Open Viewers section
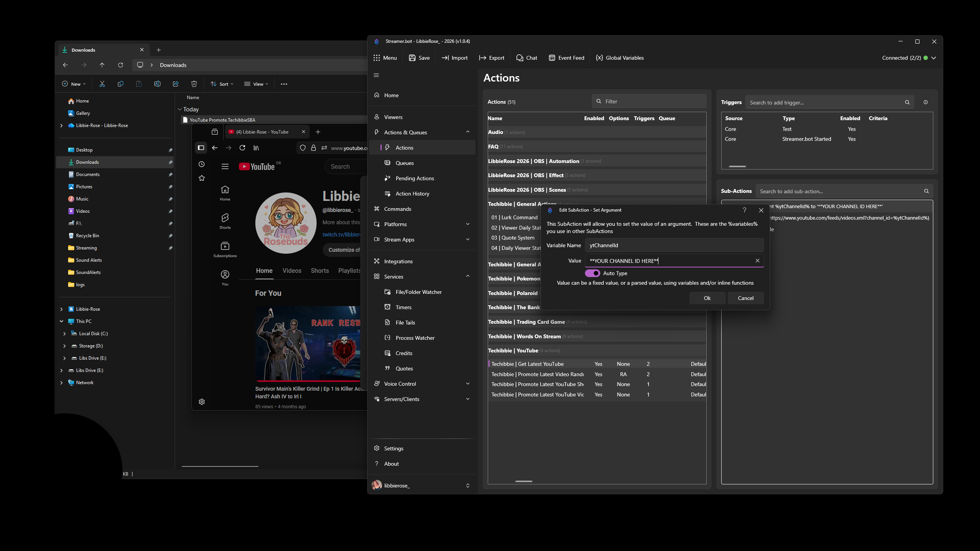This screenshot has width=980, height=551. (422, 117)
